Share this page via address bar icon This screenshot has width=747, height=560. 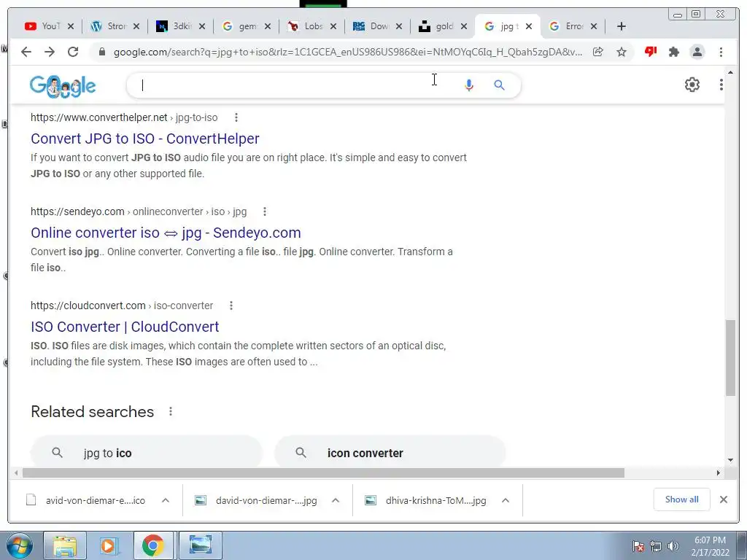pos(598,52)
